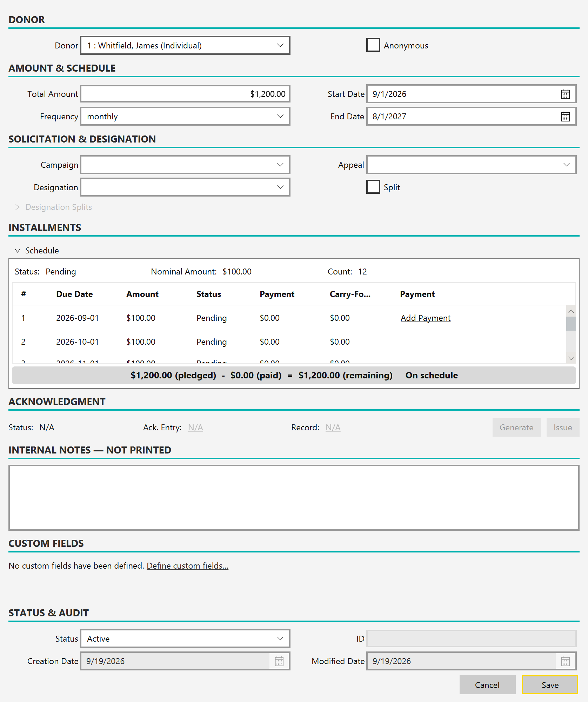
Task: Open the Frequency dropdown
Action: 185,116
